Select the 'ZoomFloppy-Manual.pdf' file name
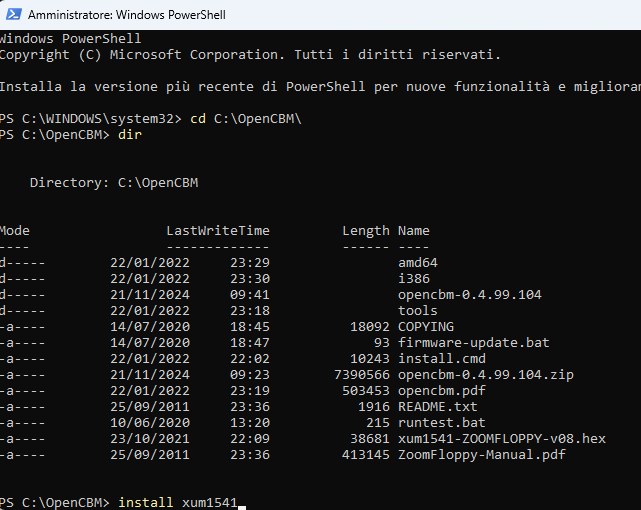The height and width of the screenshot is (510, 641). coord(482,455)
